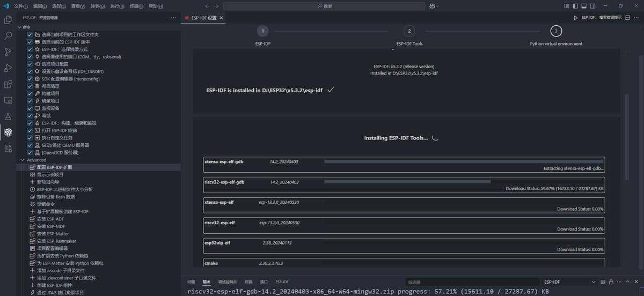Click the run icon in editor title bar

tap(576, 18)
